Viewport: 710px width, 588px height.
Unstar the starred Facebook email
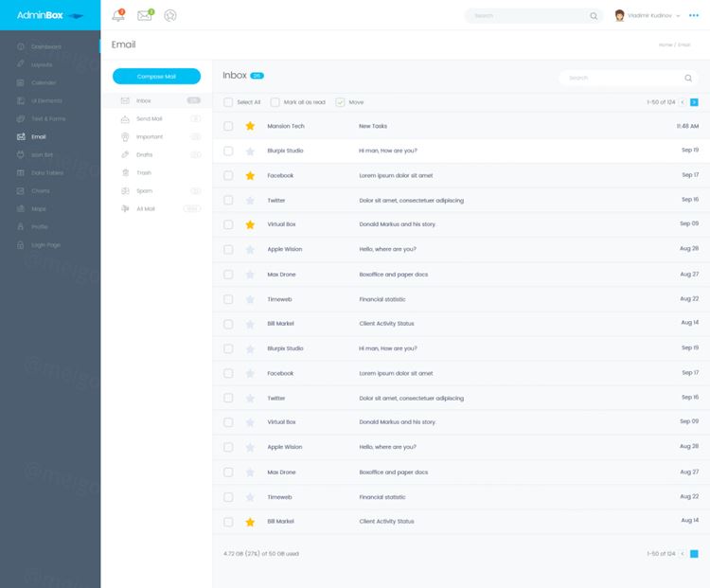tap(250, 175)
